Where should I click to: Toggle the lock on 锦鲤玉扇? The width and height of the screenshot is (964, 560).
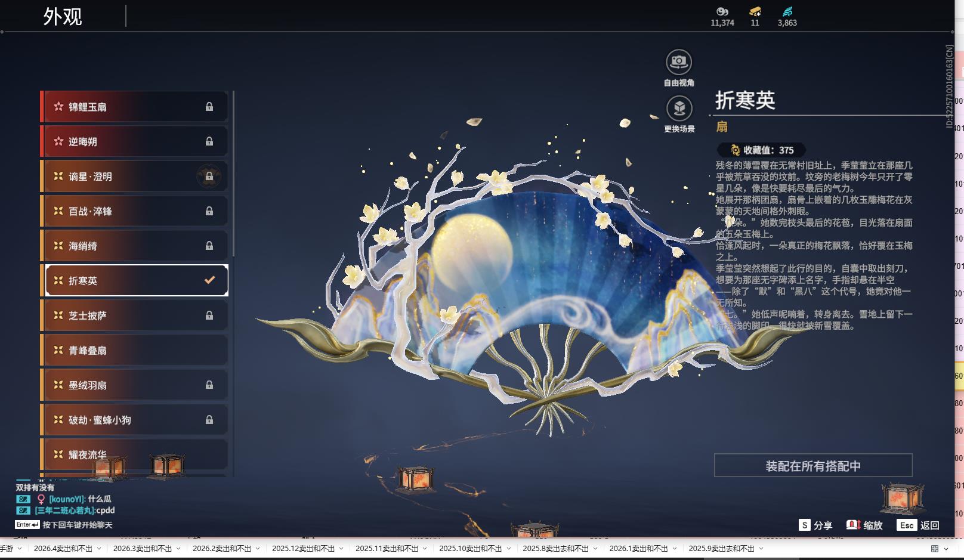click(x=209, y=106)
